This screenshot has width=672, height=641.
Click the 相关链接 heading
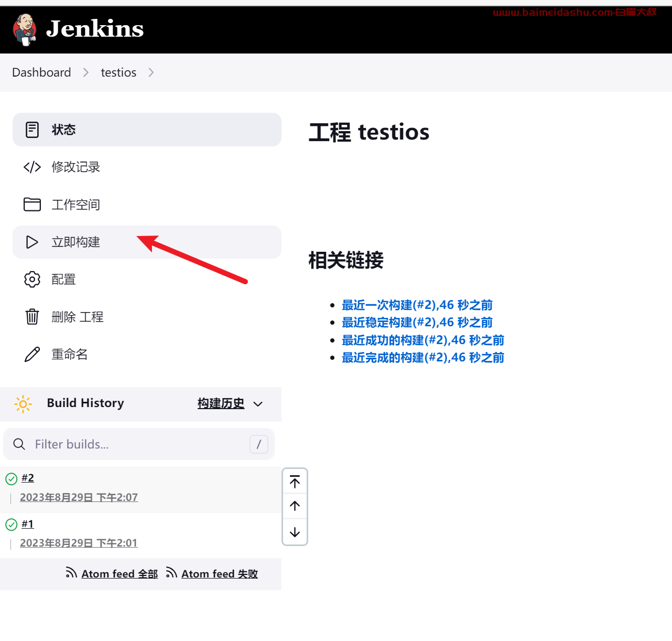click(x=346, y=260)
